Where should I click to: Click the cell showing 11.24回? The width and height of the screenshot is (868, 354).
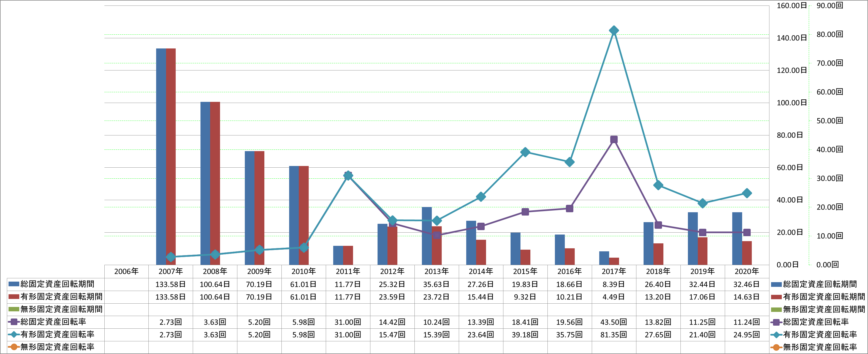(x=747, y=322)
